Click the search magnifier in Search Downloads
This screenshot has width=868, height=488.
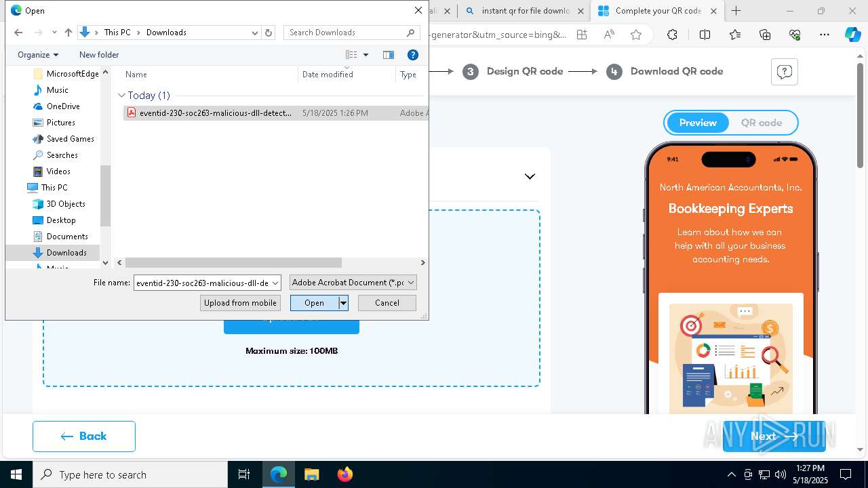410,33
